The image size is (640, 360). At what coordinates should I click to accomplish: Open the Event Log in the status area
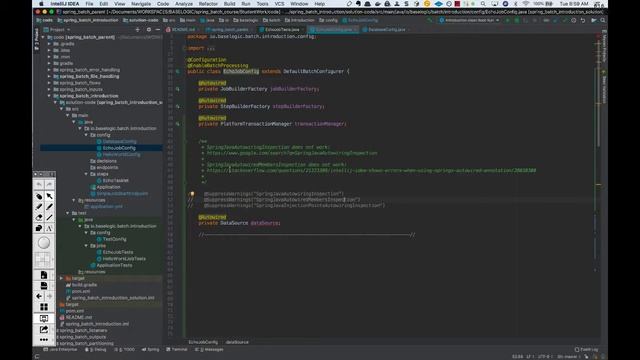(586, 349)
